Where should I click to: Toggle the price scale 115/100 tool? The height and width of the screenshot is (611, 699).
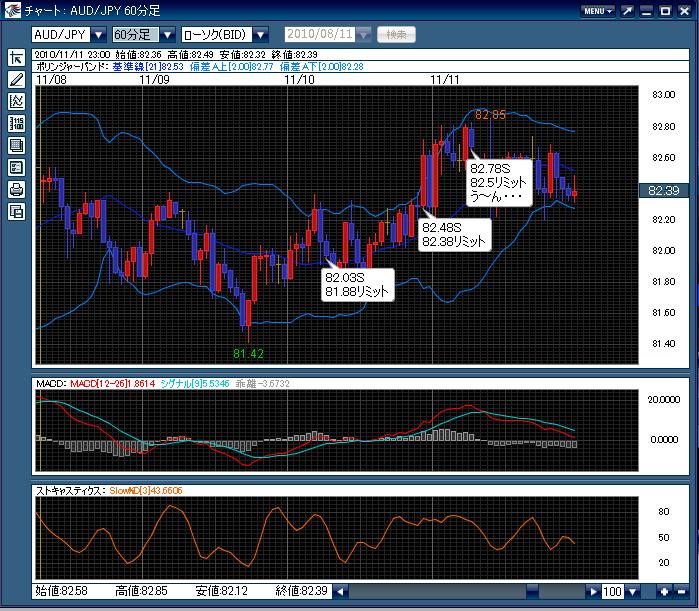tap(16, 124)
